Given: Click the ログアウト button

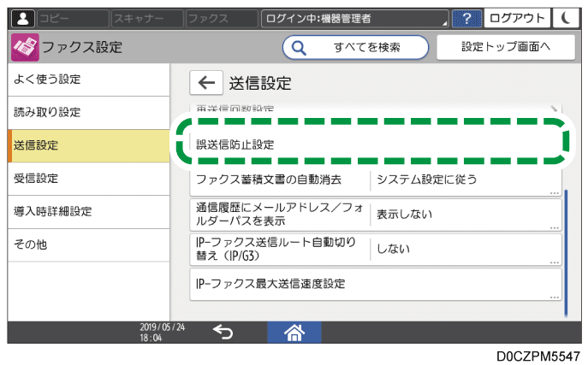Looking at the screenshot, I should (517, 18).
